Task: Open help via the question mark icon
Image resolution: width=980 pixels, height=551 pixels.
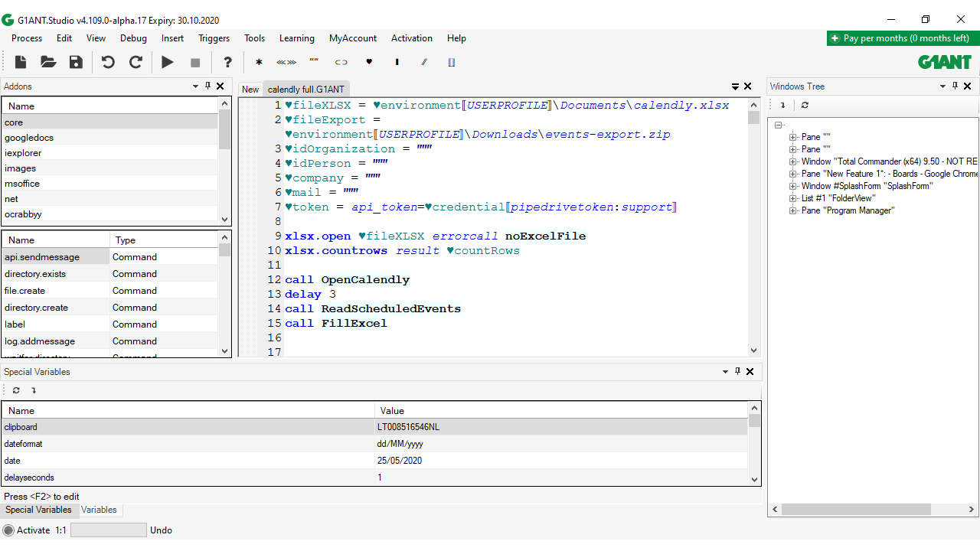Action: click(227, 62)
